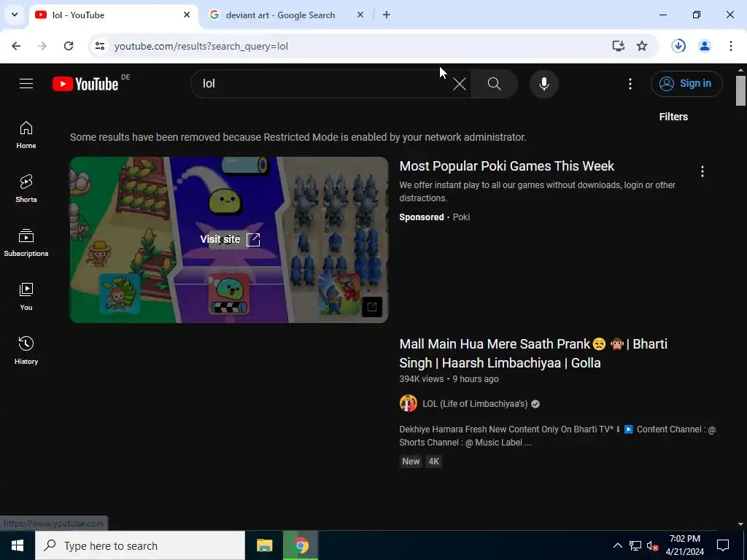Open the Mall Main Hua Mere Saath Prank video
Image resolution: width=747 pixels, height=560 pixels.
point(533,354)
